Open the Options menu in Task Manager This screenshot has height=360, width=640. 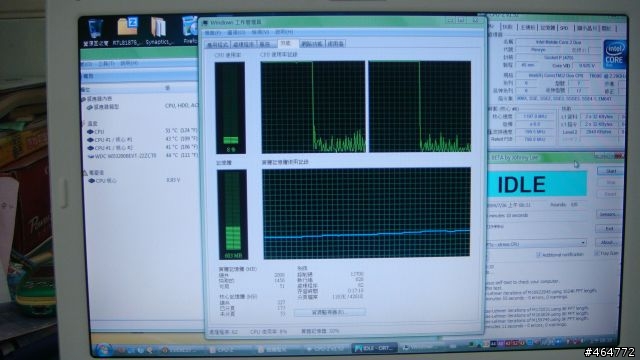tap(236, 32)
